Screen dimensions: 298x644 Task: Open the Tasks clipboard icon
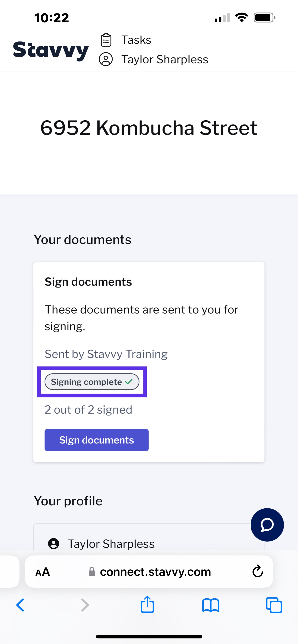(x=106, y=40)
